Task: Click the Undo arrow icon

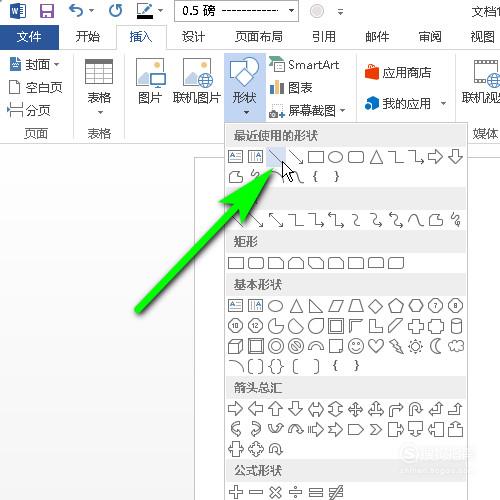Action: coord(76,11)
